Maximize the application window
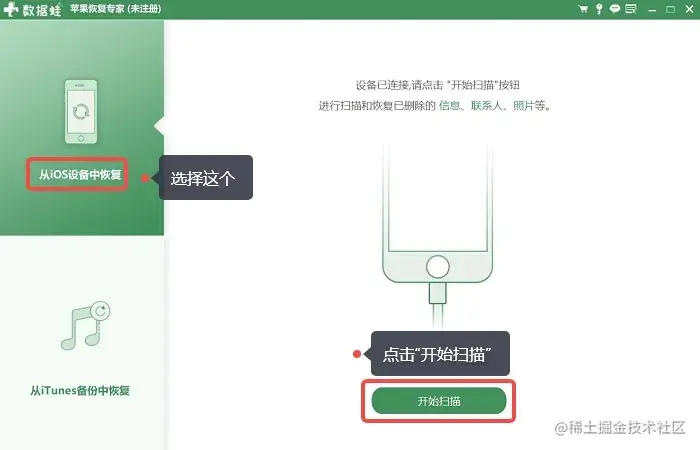The image size is (700, 450). pos(670,9)
